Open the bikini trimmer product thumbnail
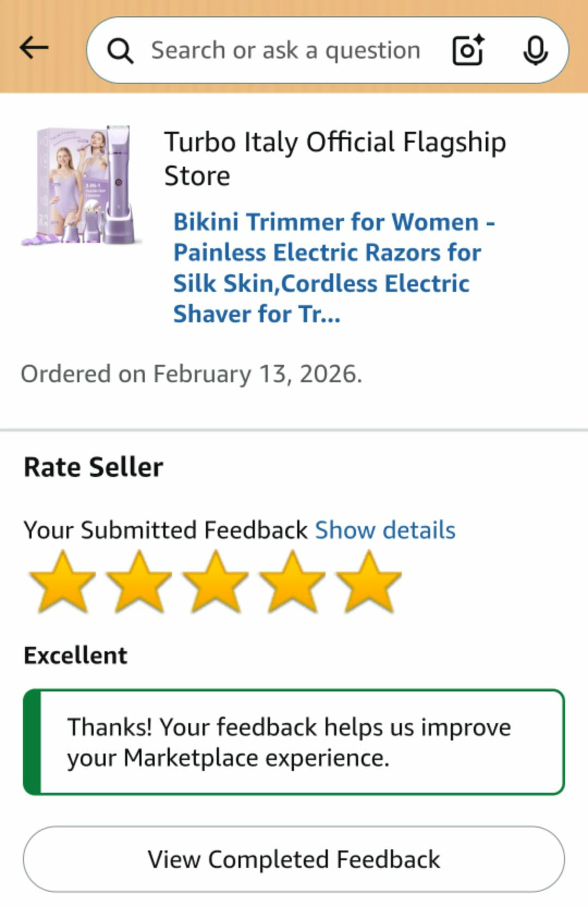The image size is (588, 906). (82, 185)
